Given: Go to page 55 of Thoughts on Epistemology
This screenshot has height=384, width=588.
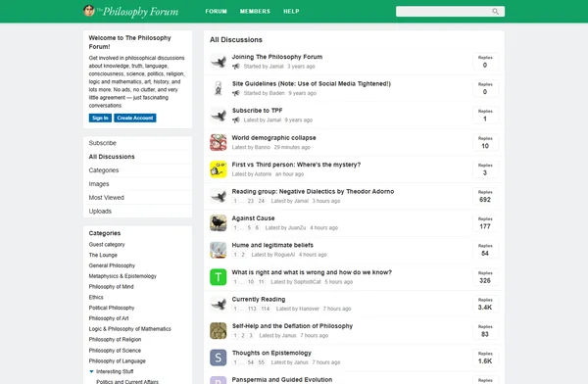Looking at the screenshot, I should [x=262, y=362].
